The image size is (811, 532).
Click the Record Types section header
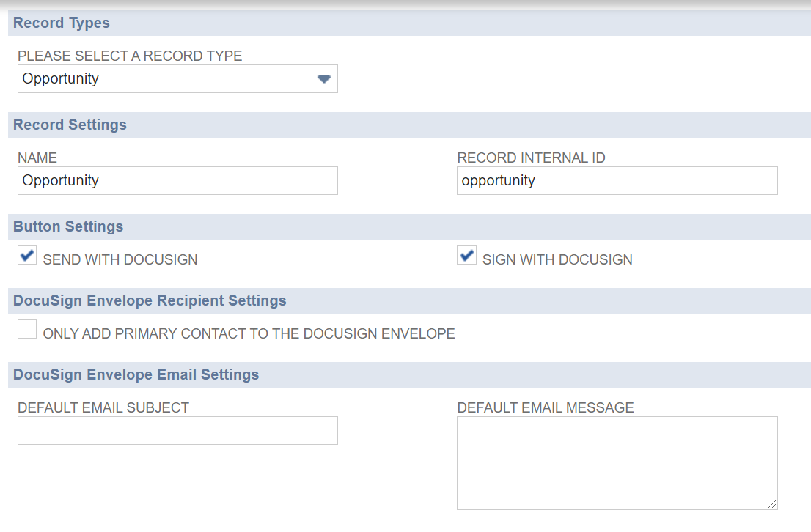click(x=61, y=23)
